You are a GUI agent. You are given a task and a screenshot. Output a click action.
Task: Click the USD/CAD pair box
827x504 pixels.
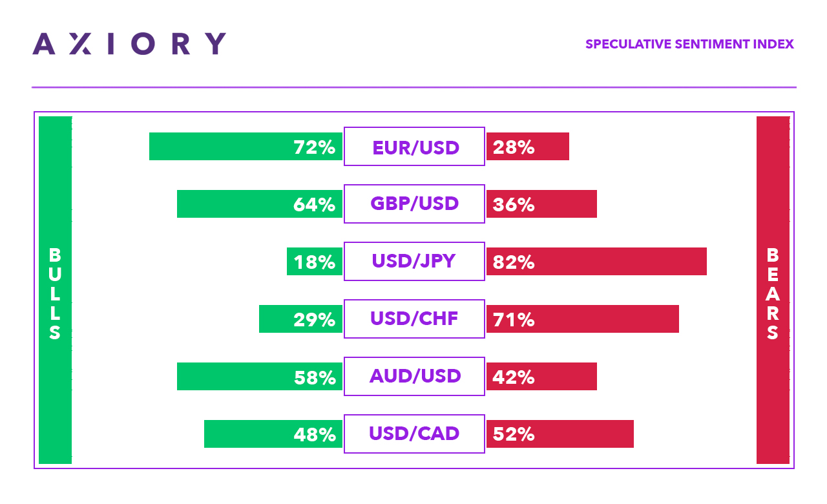(x=414, y=434)
